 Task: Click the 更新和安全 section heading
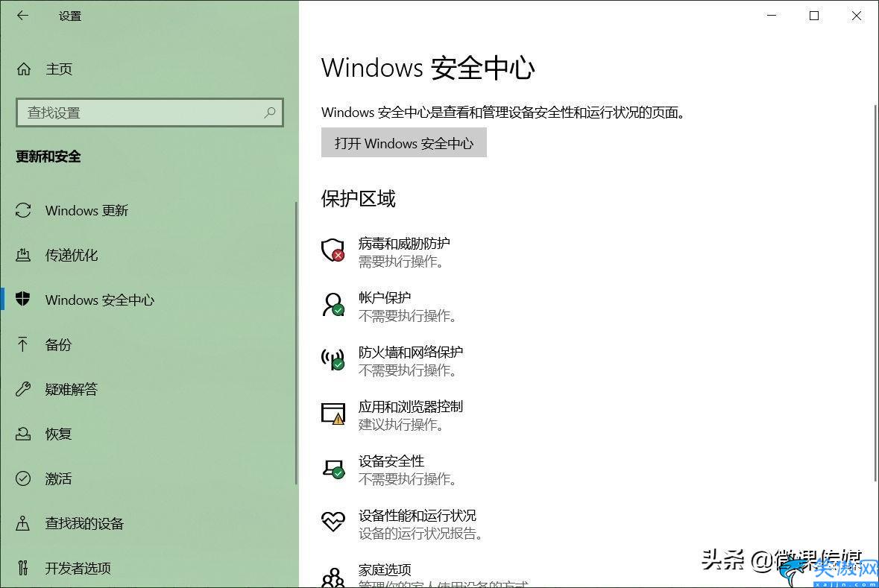click(x=48, y=157)
